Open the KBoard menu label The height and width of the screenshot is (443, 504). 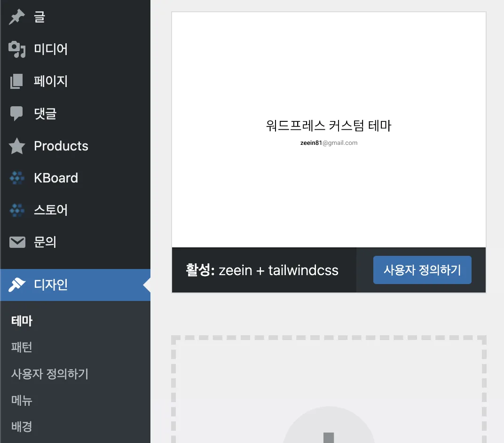[x=56, y=178]
